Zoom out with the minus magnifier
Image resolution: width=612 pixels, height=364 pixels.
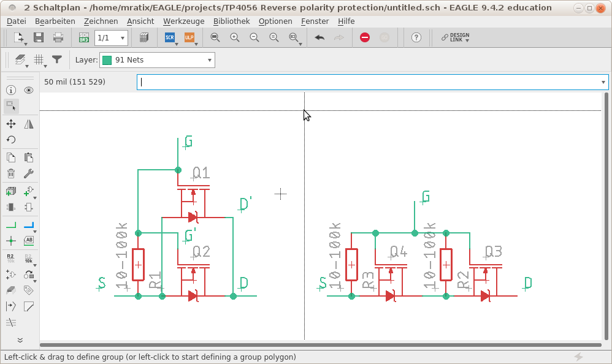pos(254,37)
